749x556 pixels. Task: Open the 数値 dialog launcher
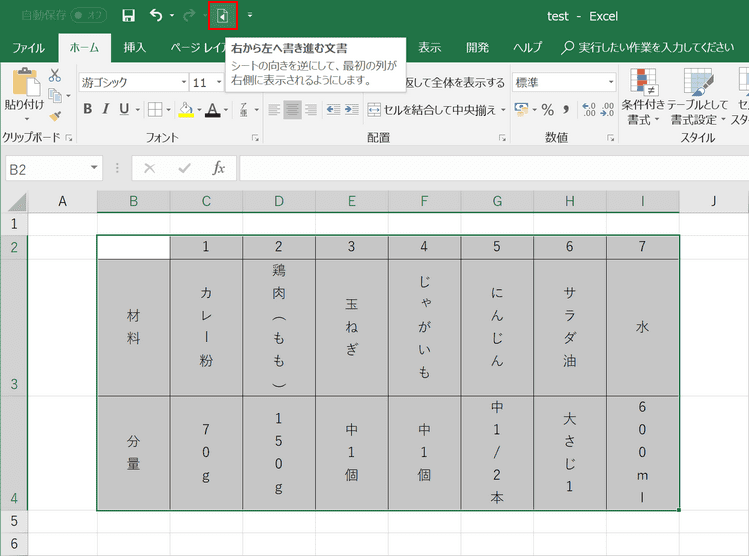click(x=610, y=138)
